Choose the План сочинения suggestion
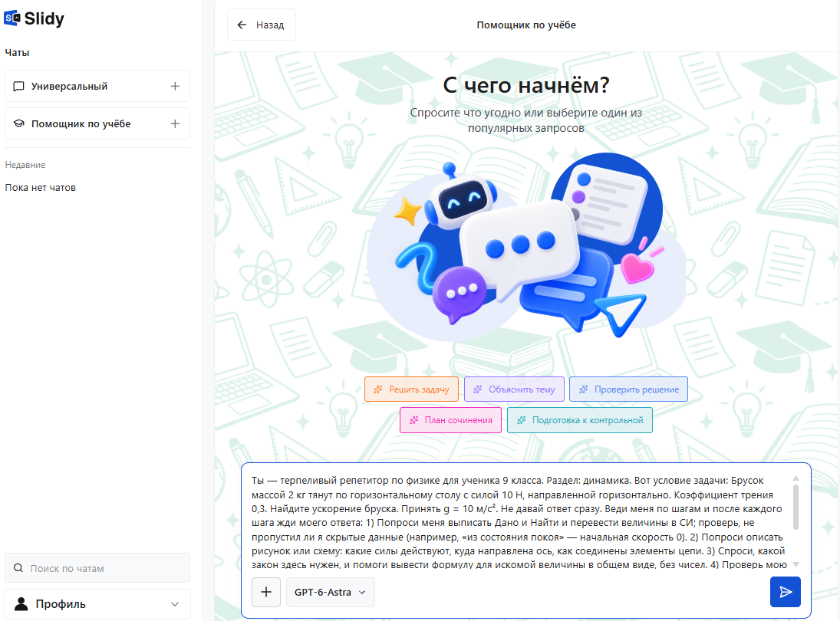Screen dimensions: 840x621 (x=450, y=420)
